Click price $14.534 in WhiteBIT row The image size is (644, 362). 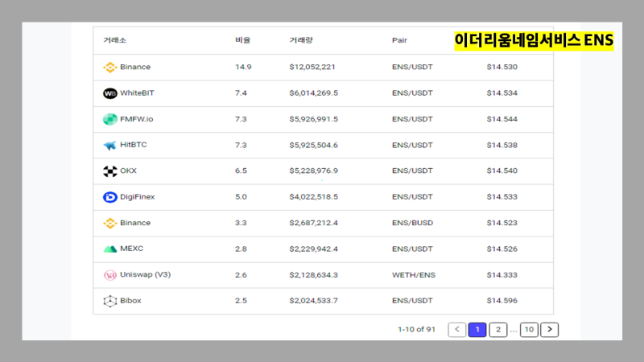coord(502,93)
